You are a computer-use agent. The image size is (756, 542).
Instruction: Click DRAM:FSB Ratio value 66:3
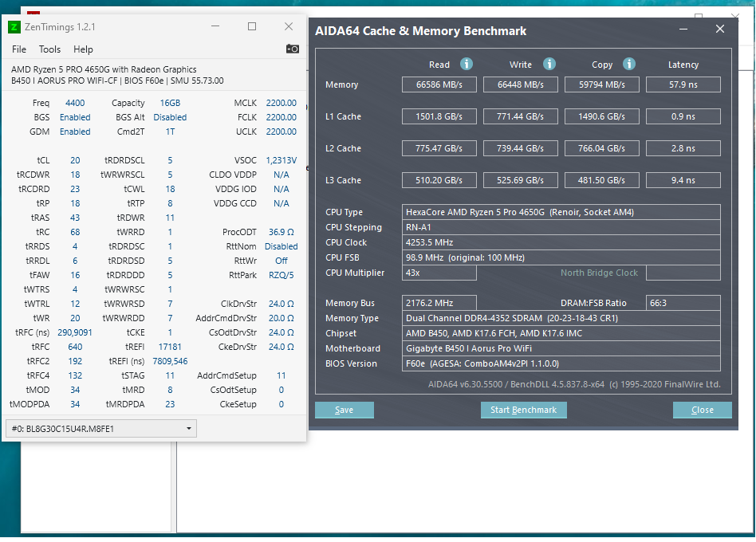point(683,303)
